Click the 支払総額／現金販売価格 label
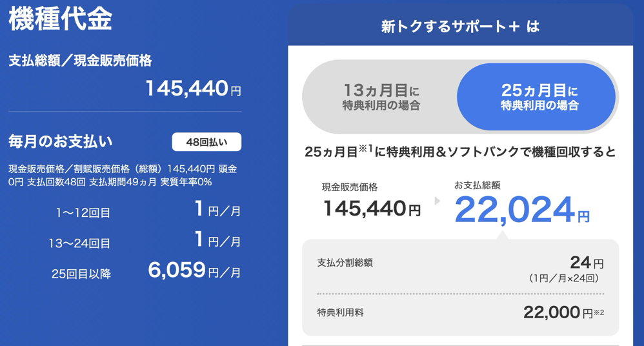The image size is (644, 346). [80, 61]
